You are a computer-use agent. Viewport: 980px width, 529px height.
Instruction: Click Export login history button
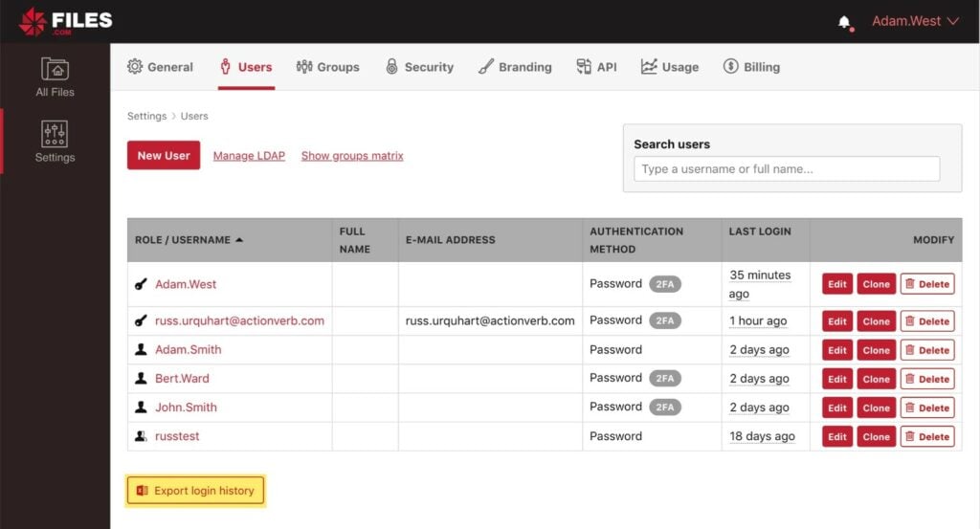point(195,491)
